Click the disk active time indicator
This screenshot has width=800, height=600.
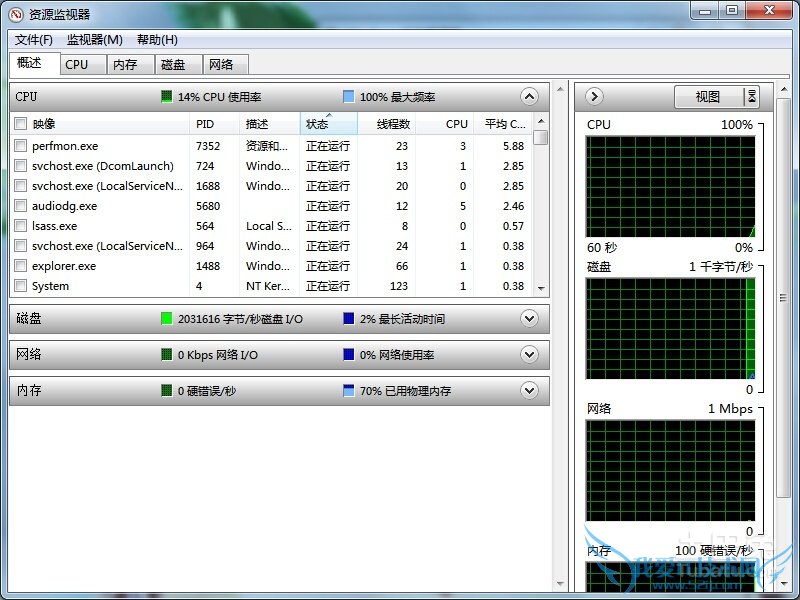coord(348,319)
